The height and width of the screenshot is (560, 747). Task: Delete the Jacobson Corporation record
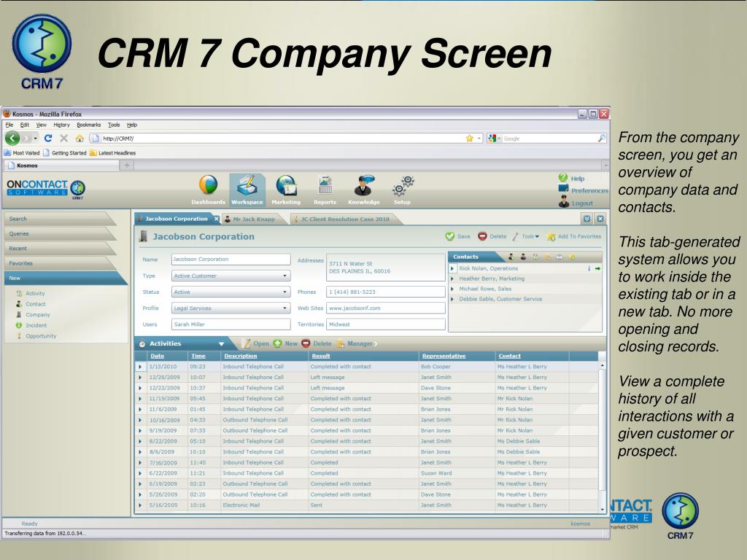[x=492, y=236]
